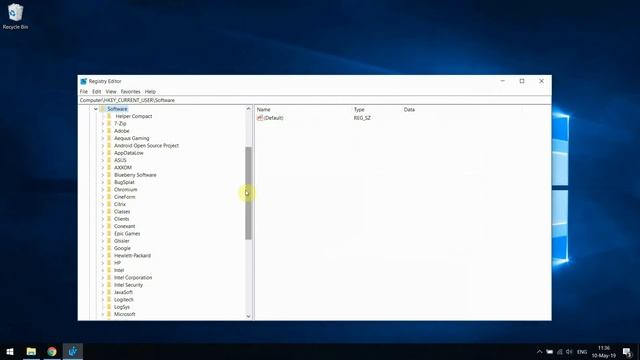
Task: Open the Edit menu
Action: click(x=96, y=91)
